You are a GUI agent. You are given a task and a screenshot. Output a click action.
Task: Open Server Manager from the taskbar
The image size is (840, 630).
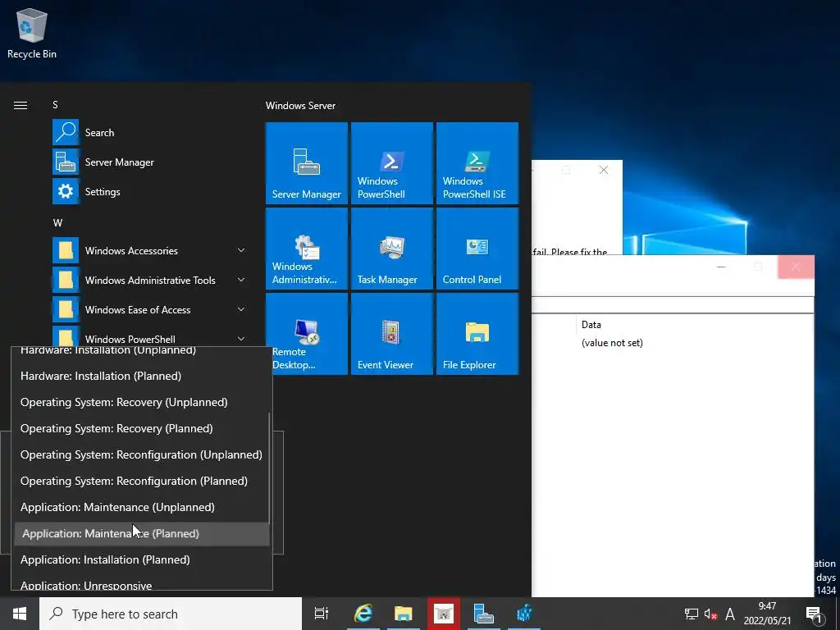[484, 614]
